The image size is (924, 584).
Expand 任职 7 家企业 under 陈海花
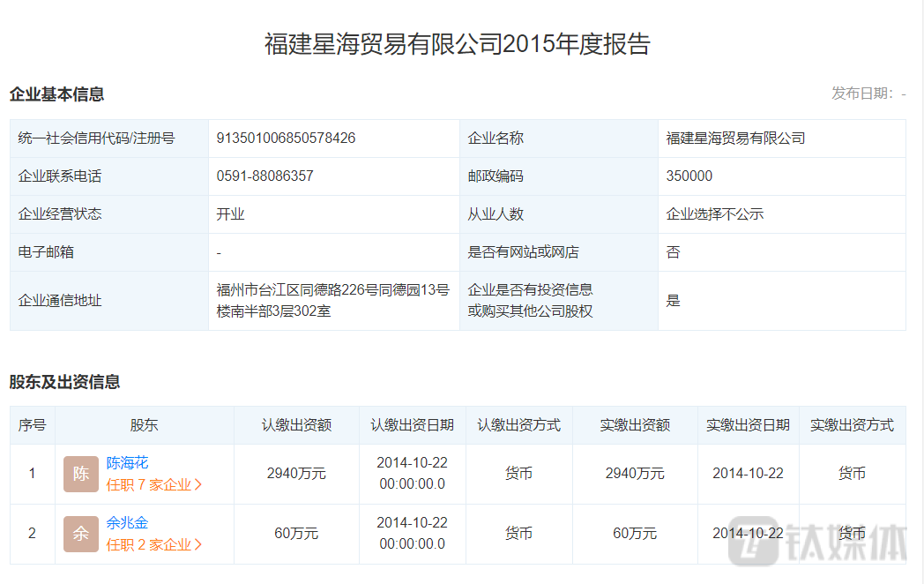[x=154, y=484]
